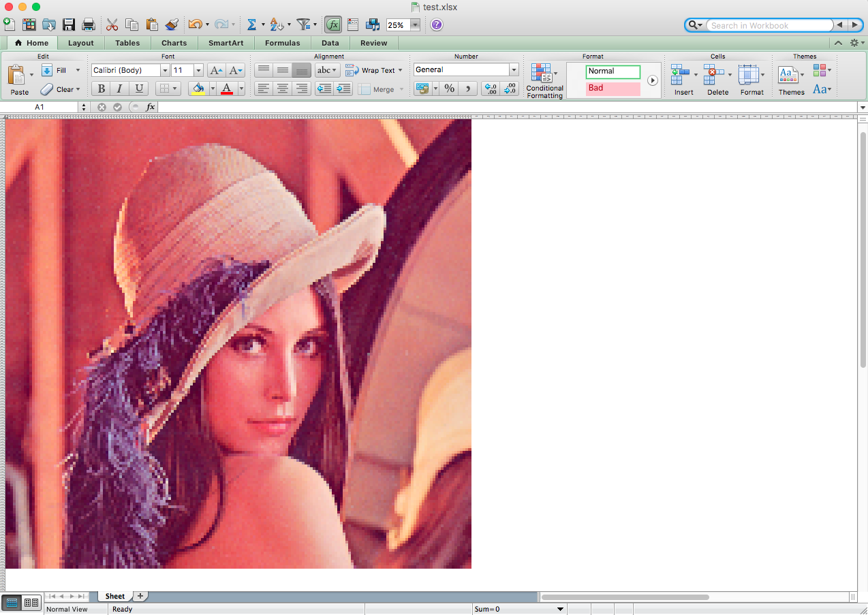Click the AutoSum sigma icon
868x615 pixels.
[251, 25]
